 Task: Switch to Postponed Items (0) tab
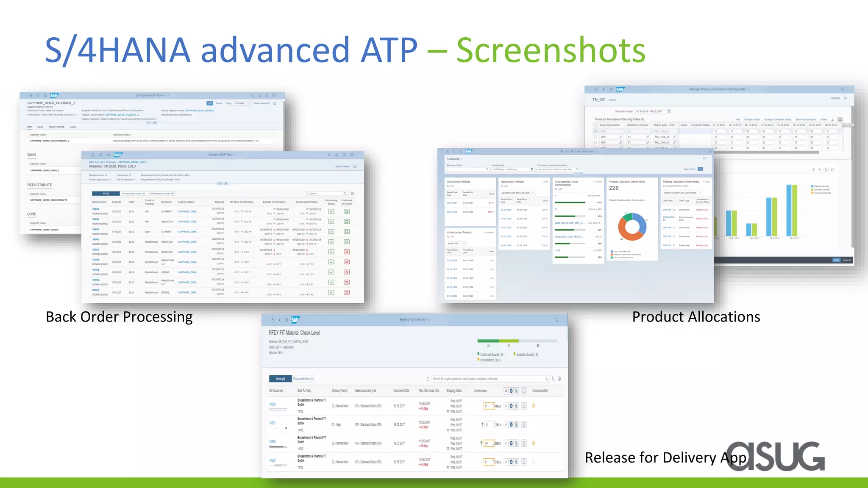click(x=303, y=379)
